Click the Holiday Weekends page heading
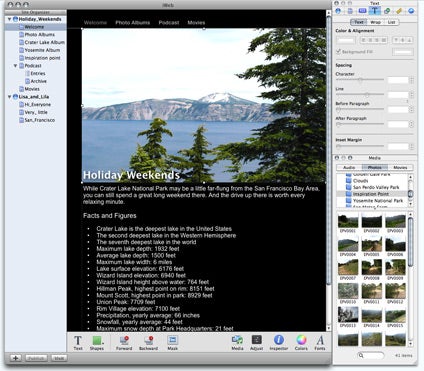The image size is (424, 371). coord(131,175)
